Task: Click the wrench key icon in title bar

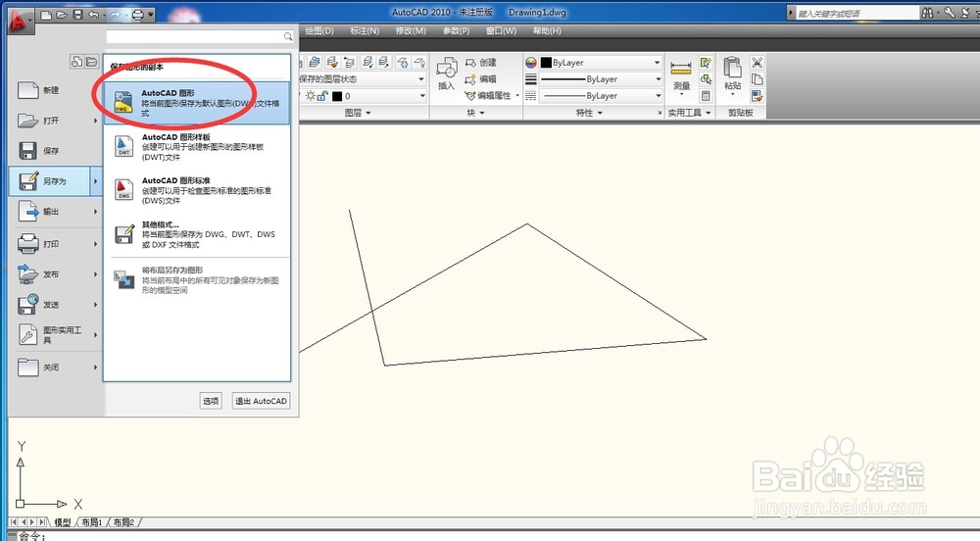Action: click(x=949, y=13)
